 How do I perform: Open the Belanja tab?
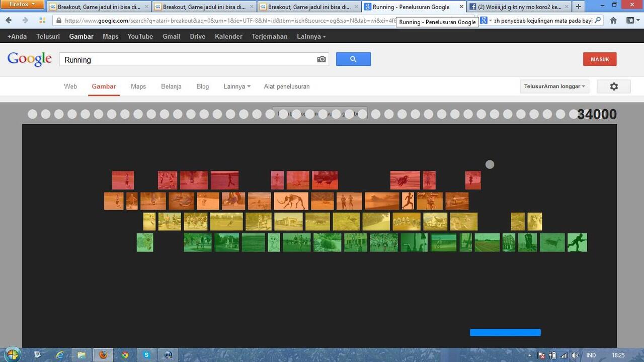171,86
